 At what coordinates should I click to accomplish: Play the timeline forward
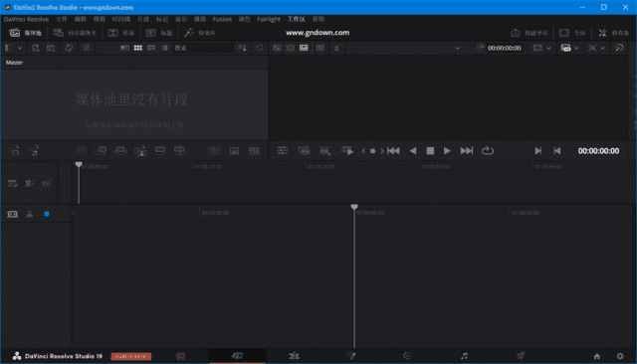coord(447,151)
